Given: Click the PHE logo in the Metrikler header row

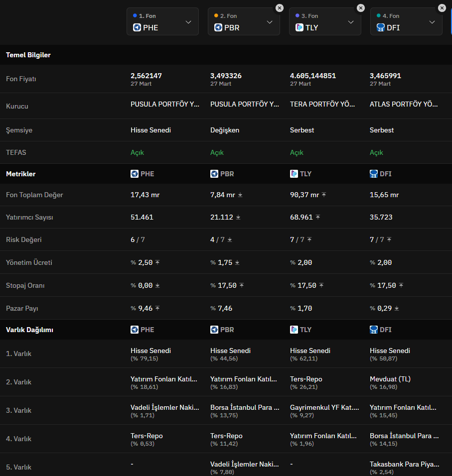Looking at the screenshot, I should (x=135, y=174).
